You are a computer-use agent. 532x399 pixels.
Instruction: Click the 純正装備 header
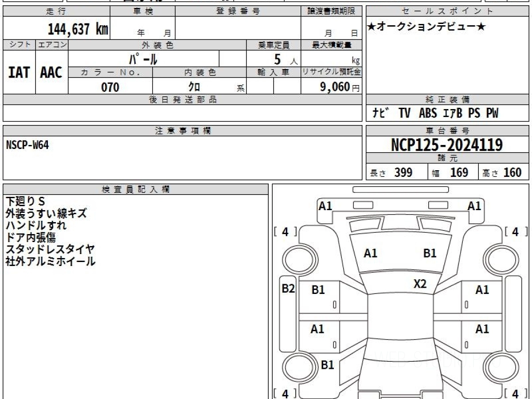[447, 99]
